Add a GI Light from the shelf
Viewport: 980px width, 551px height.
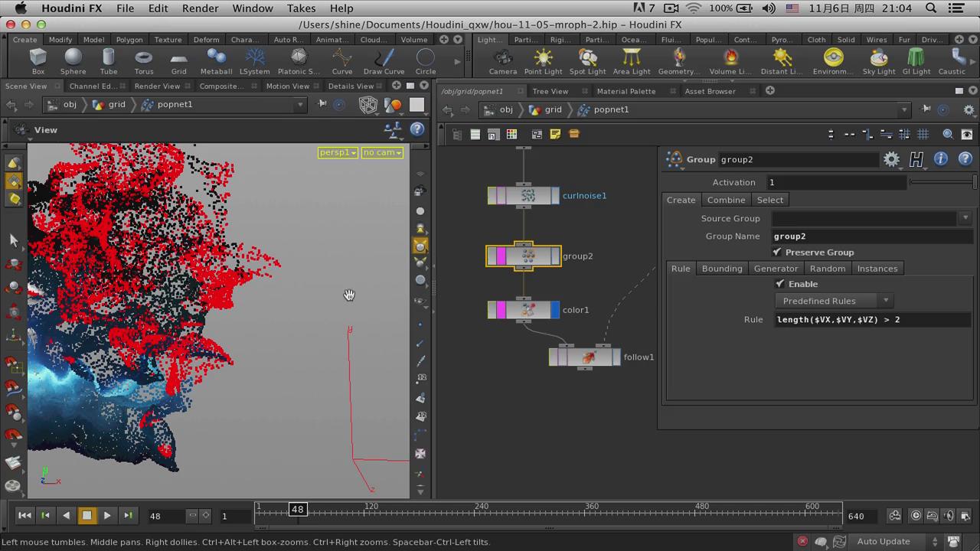coord(916,61)
